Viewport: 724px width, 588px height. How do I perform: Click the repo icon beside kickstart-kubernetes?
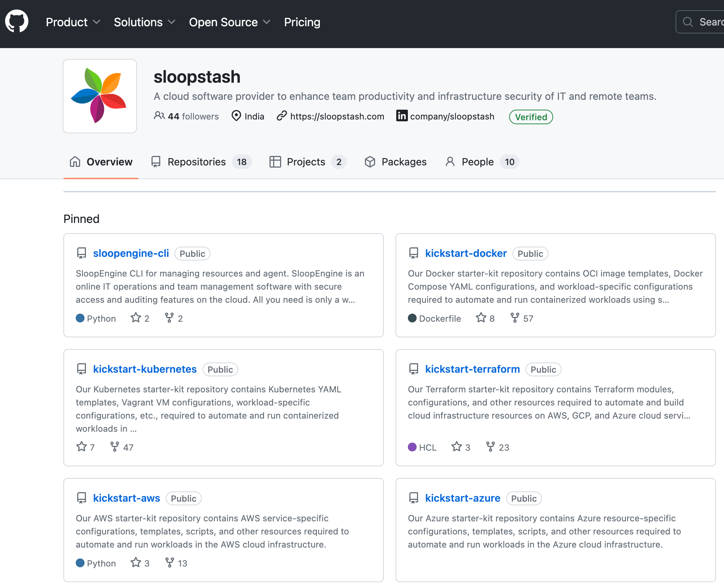tap(82, 369)
